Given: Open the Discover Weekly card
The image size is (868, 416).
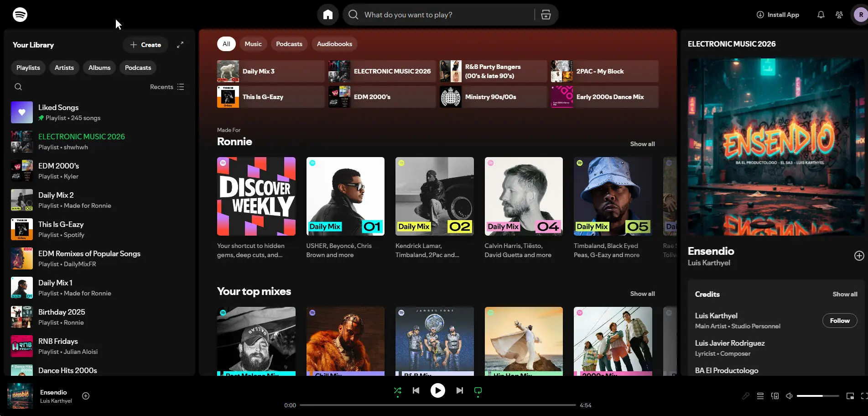Looking at the screenshot, I should tap(256, 208).
